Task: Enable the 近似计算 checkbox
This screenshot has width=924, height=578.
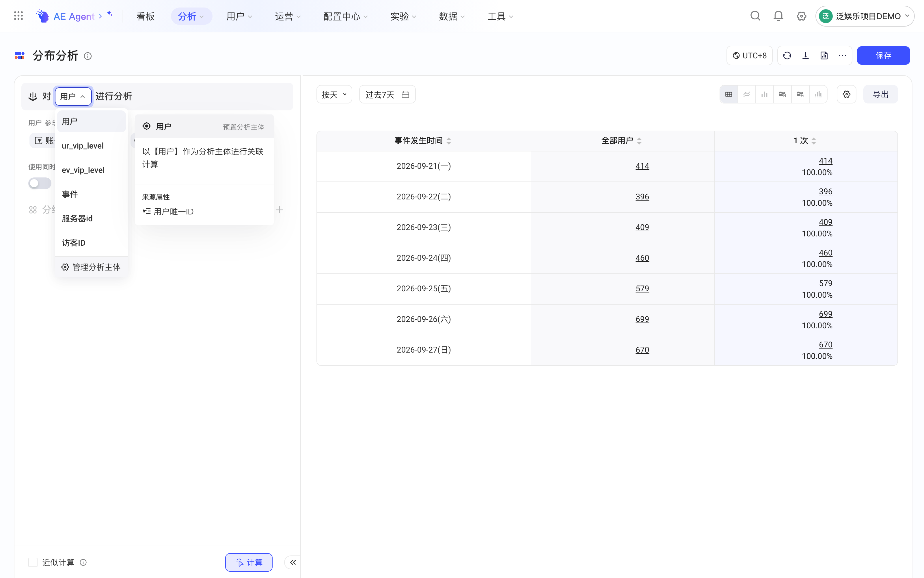Action: point(33,562)
